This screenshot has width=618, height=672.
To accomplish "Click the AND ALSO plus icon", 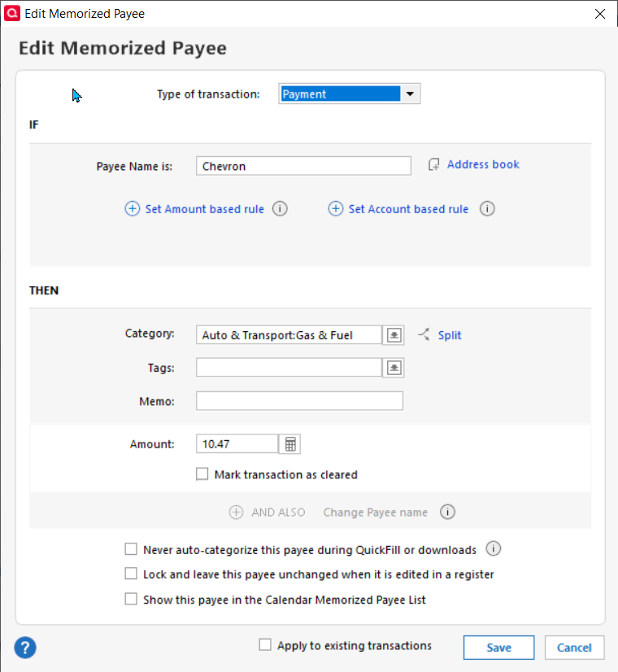I will click(236, 513).
